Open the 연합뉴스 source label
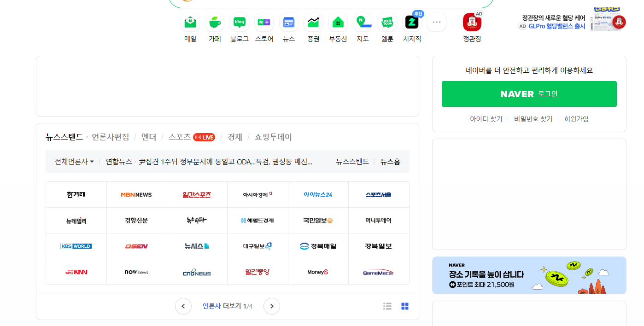 tap(119, 162)
